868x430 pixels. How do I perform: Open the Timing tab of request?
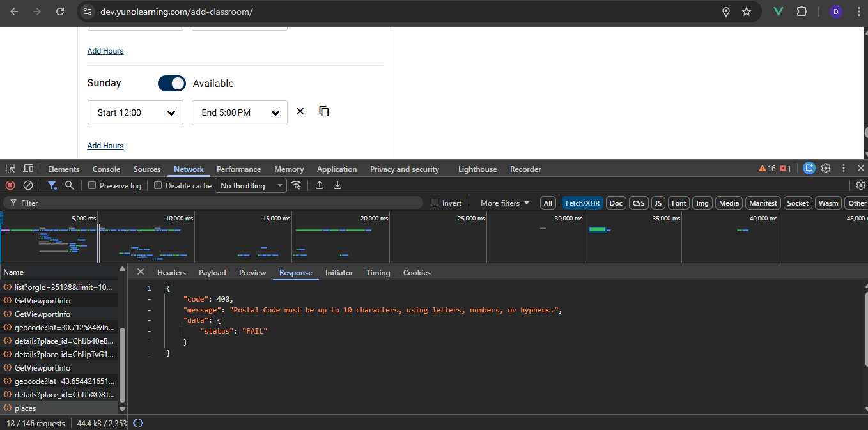[x=378, y=272]
